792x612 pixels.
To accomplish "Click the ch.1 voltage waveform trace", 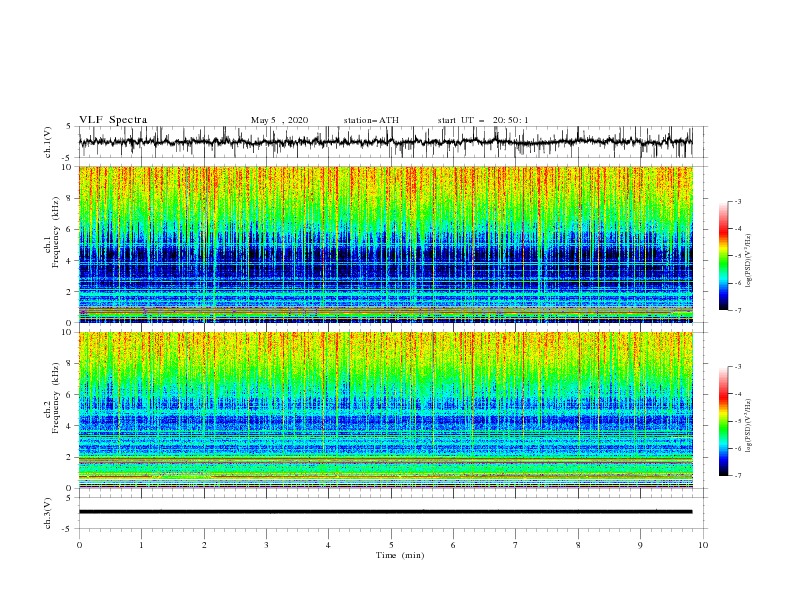I will (x=385, y=142).
